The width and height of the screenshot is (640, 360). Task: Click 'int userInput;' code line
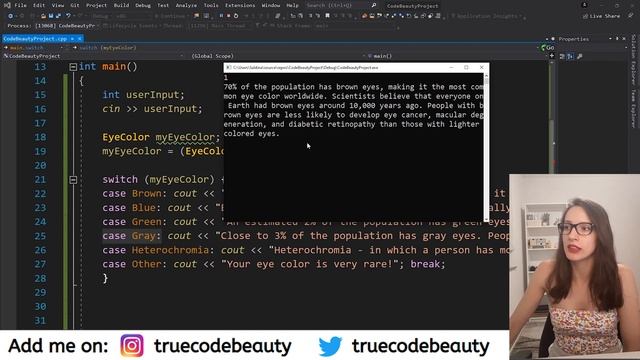(x=143, y=95)
